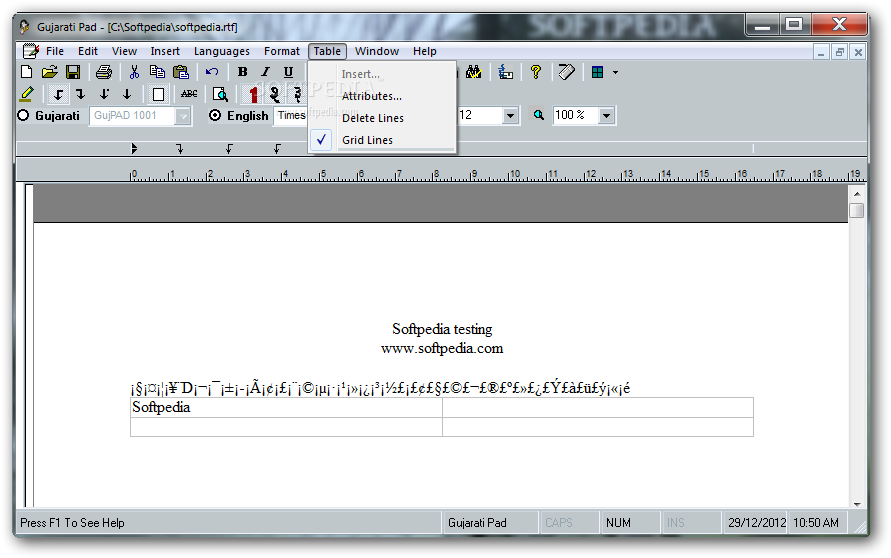Open the View menu
891x558 pixels.
(124, 51)
